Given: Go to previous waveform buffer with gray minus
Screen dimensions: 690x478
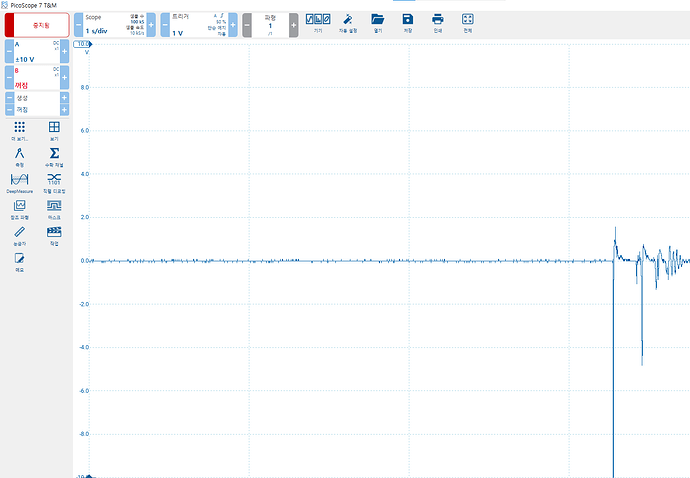Looking at the screenshot, I should [x=247, y=25].
